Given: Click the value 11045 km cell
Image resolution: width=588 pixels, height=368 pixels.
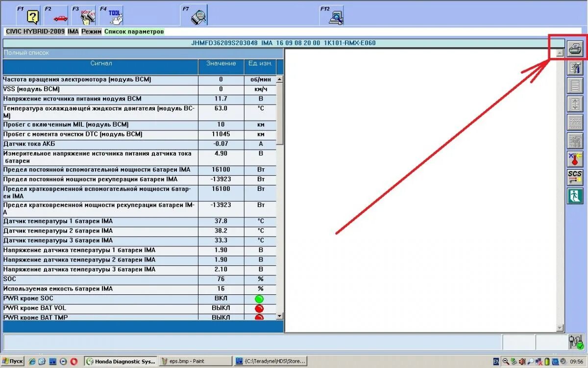Looking at the screenshot, I should [x=221, y=135].
